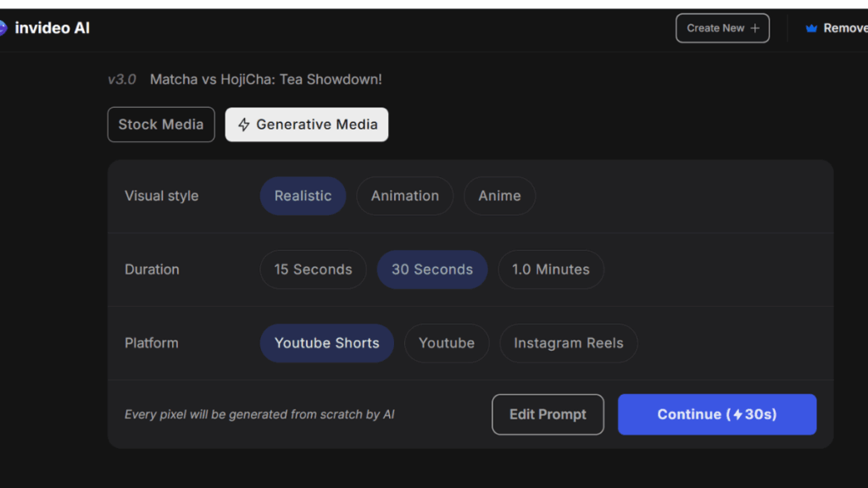
Task: Switch to Stock Media tab
Action: [161, 125]
